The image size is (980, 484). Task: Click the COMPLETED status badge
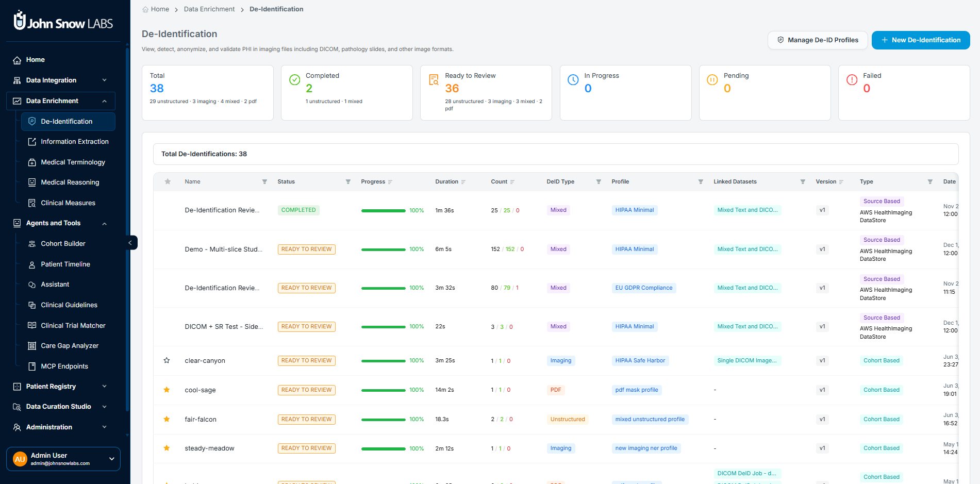coord(298,210)
